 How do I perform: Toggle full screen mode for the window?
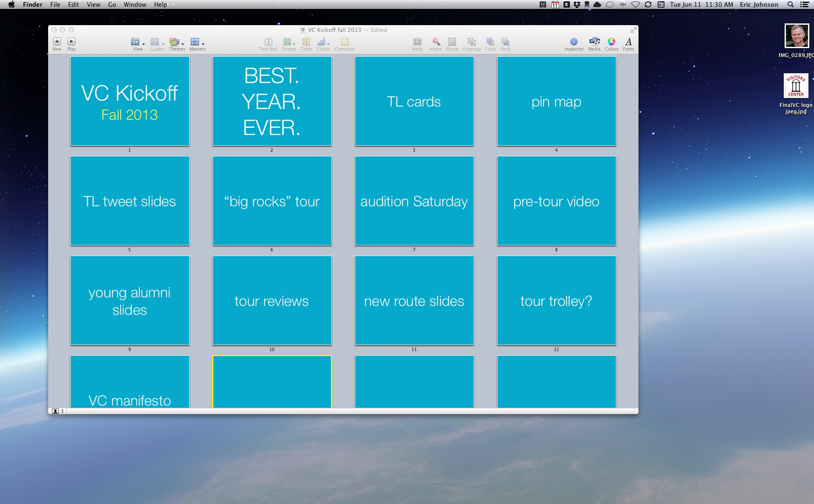[633, 30]
